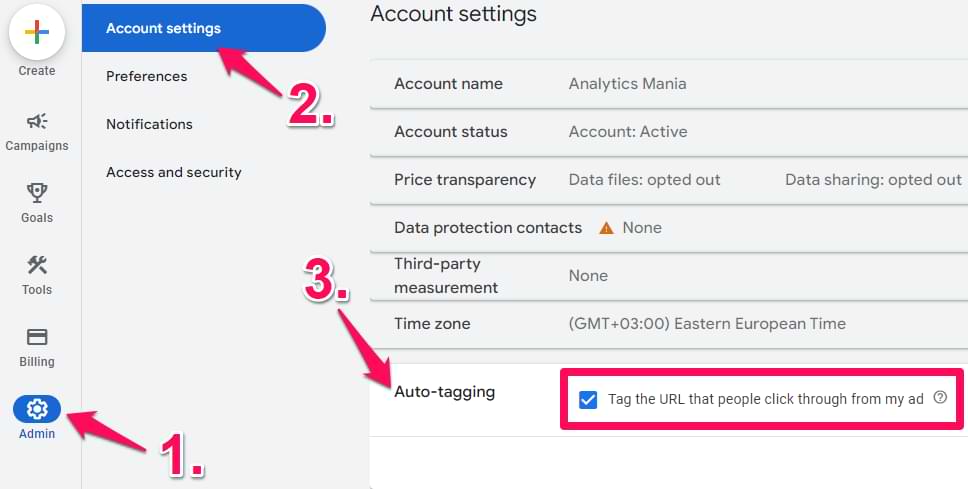The height and width of the screenshot is (489, 968).
Task: Open Access and security section
Action: (173, 172)
